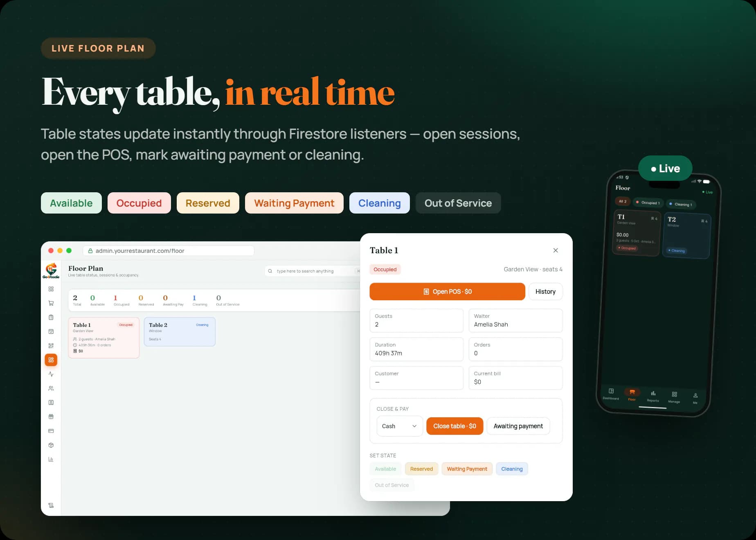The width and height of the screenshot is (756, 540).
Task: Click the Go4Foodie logo in sidebar
Action: pos(51,271)
